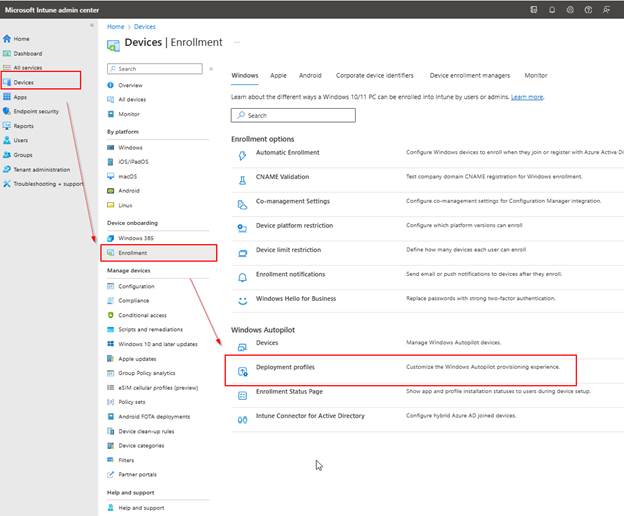624x516 pixels.
Task: Collapse the left navigation panel
Action: point(94,24)
